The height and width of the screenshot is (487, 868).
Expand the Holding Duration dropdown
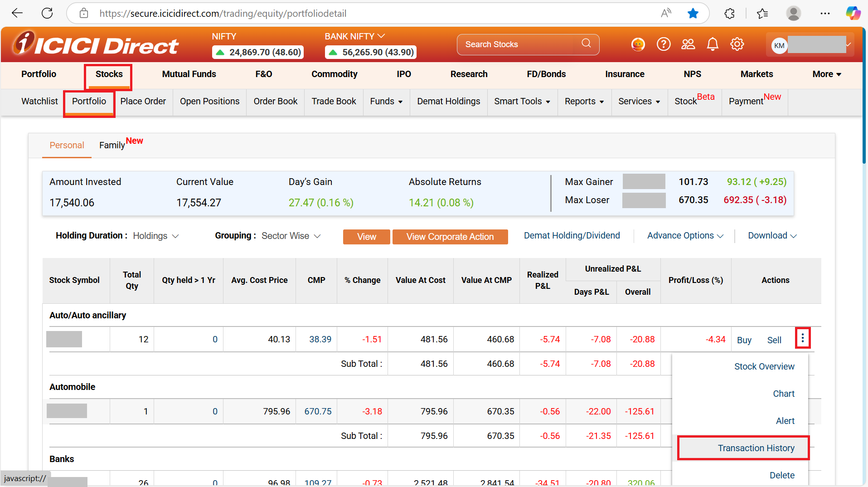coord(156,236)
